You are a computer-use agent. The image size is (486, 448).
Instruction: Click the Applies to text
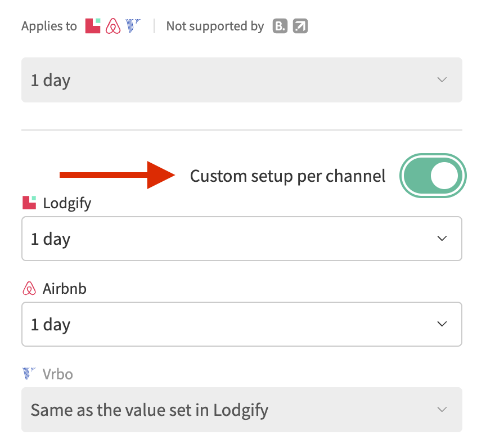click(x=49, y=26)
